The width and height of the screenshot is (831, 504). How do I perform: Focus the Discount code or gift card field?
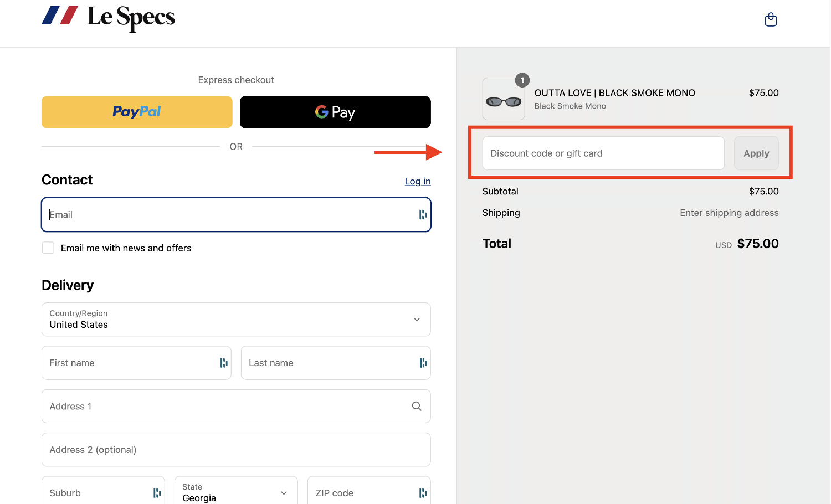[603, 153]
